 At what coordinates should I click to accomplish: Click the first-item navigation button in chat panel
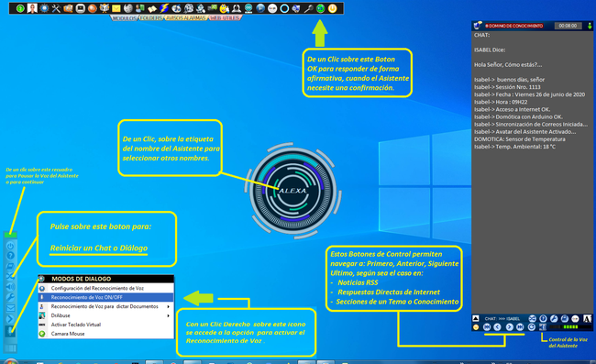[487, 327]
